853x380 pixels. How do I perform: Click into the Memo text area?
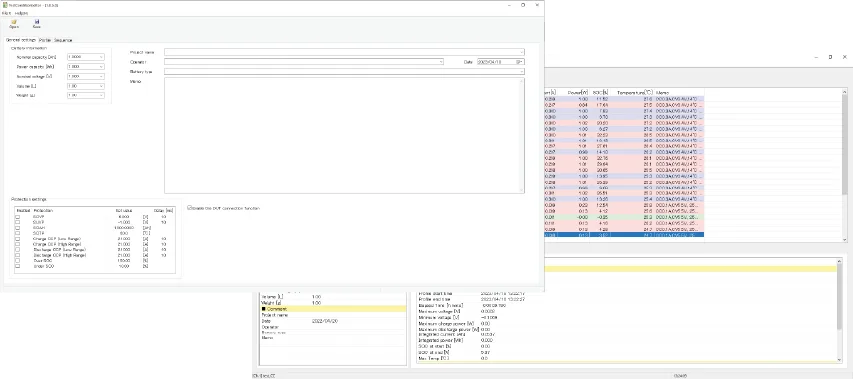point(344,135)
